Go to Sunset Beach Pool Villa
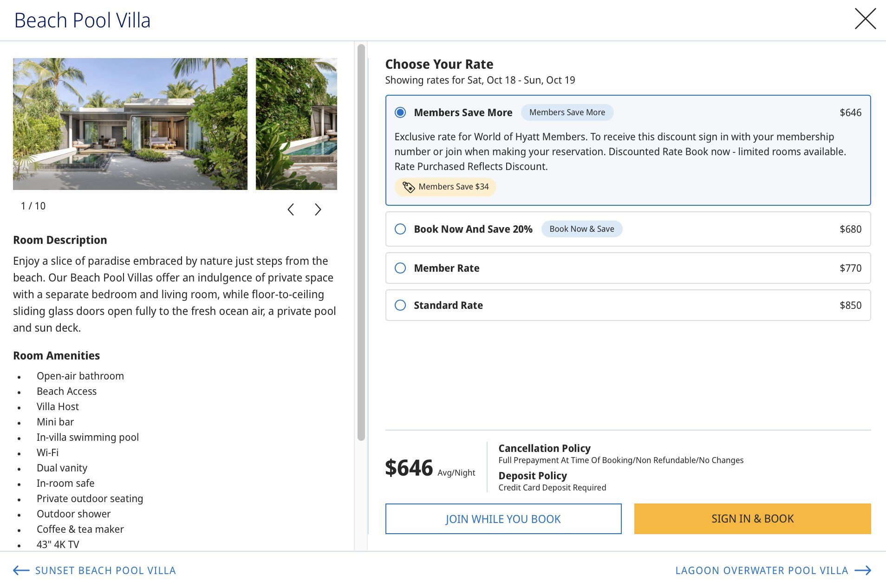Image resolution: width=886 pixels, height=588 pixels. 105,570
